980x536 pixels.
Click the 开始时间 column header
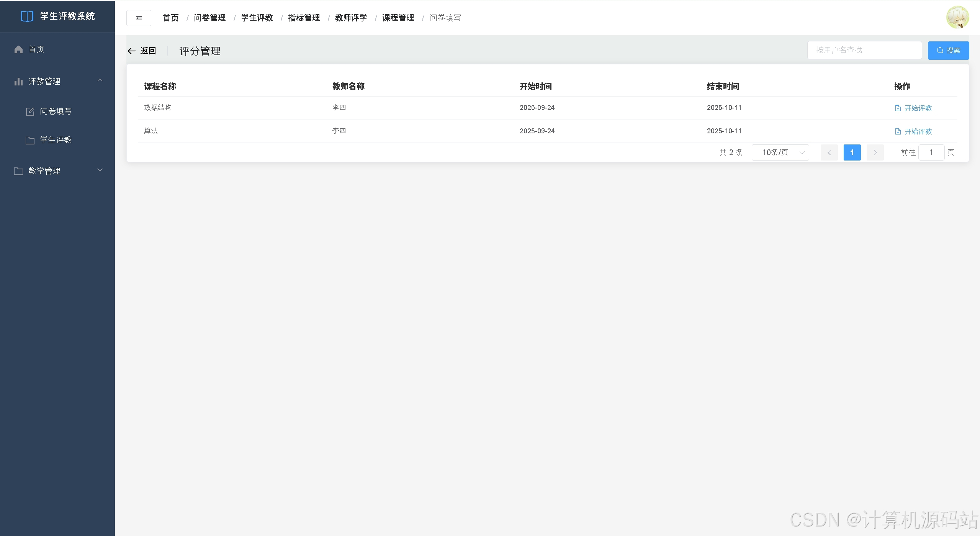pos(536,87)
